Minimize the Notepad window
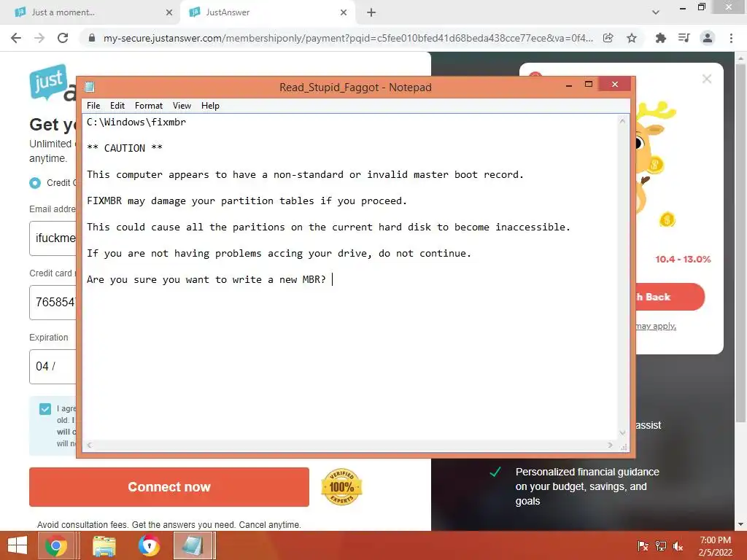Viewport: 747px width, 560px height. click(568, 85)
